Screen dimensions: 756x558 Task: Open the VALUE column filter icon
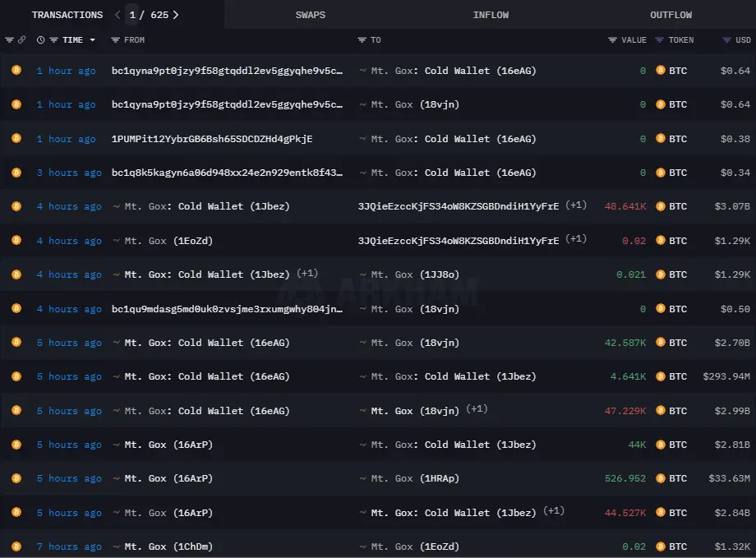(x=612, y=40)
